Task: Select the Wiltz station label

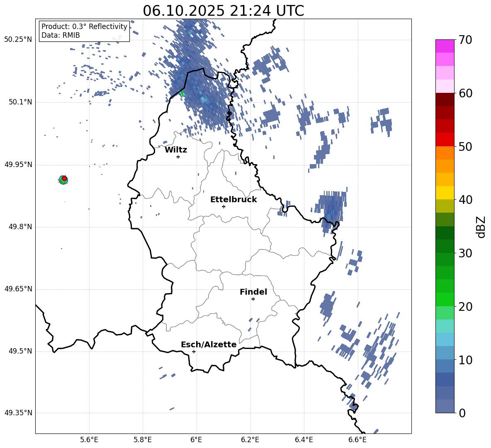Action: (x=176, y=150)
